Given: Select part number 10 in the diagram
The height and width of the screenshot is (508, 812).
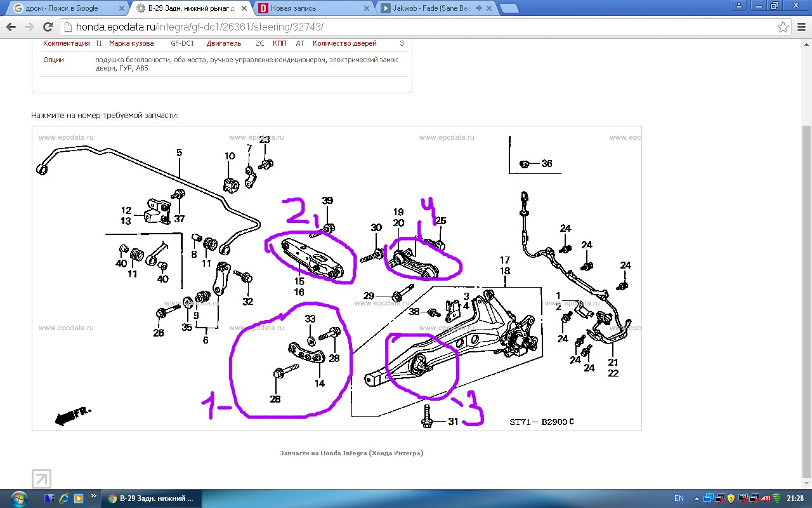Looking at the screenshot, I should coord(230,156).
